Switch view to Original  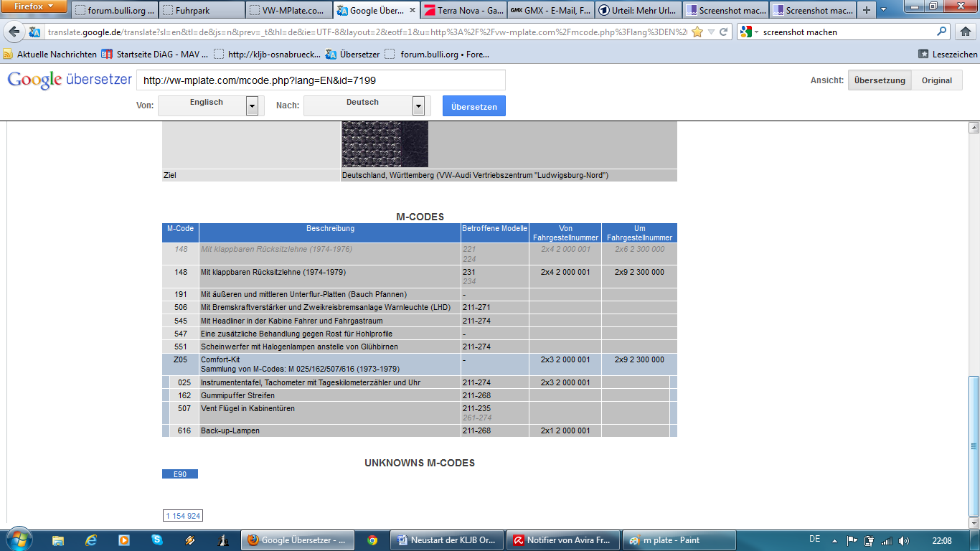[936, 80]
